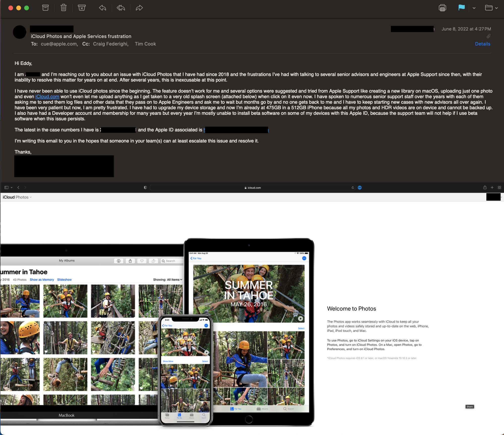
Task: Reply all to the email
Action: click(121, 8)
